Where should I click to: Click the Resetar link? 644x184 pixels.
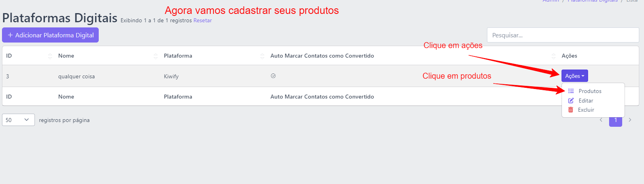(203, 20)
